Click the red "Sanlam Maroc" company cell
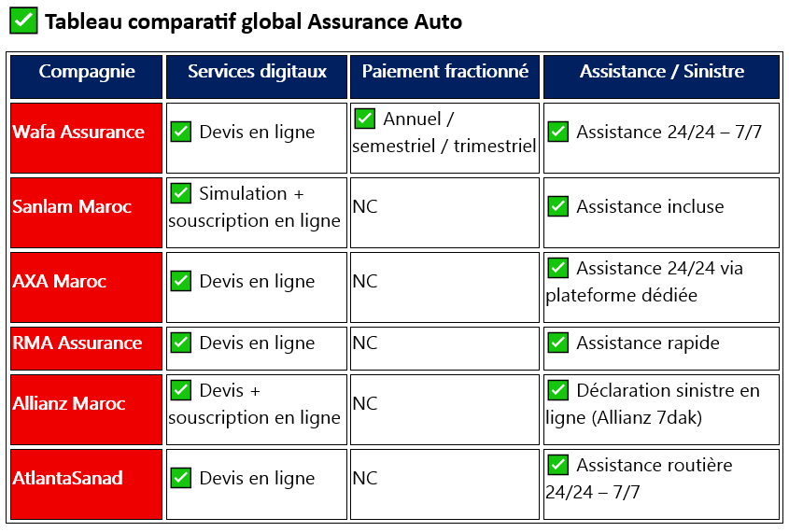 coord(87,206)
